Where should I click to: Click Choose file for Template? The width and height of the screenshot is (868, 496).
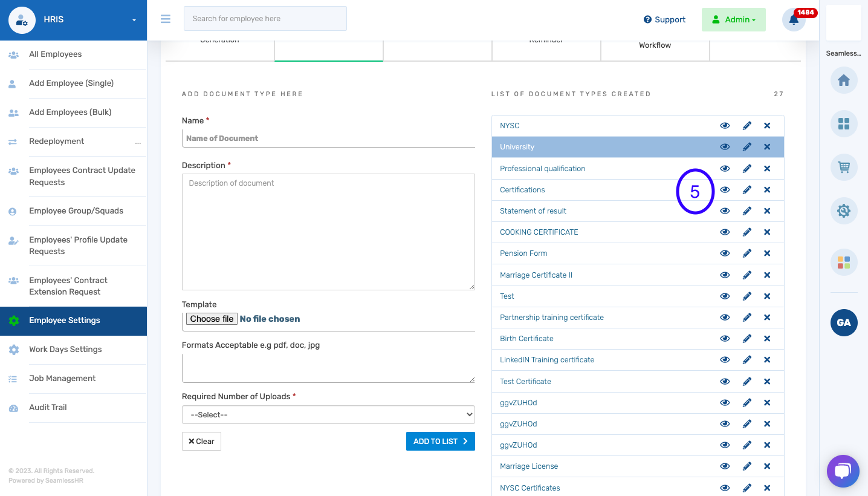pyautogui.click(x=212, y=319)
